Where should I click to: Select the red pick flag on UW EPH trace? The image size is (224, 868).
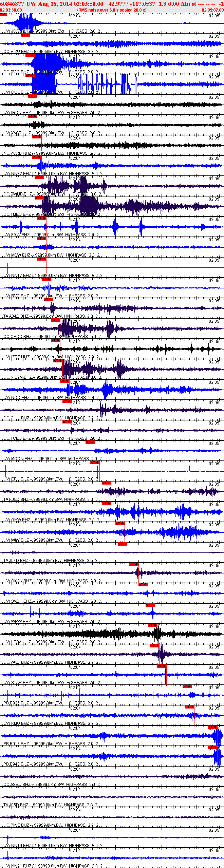[x=95, y=463]
